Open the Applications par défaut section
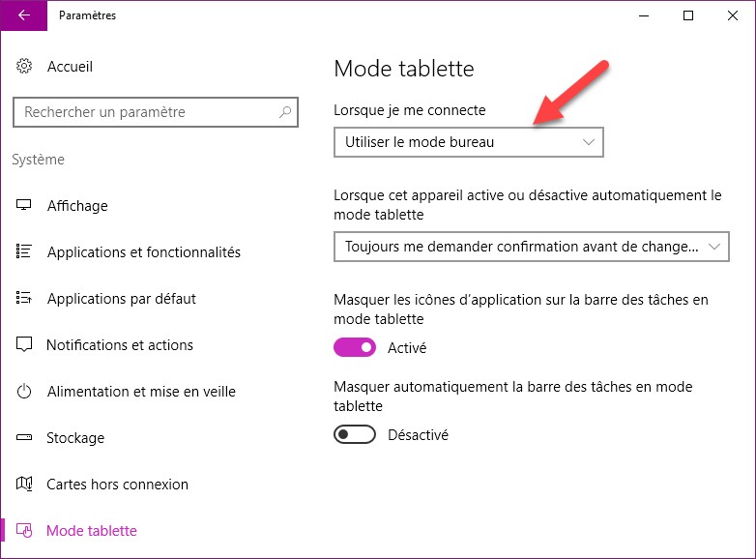The width and height of the screenshot is (756, 559). pyautogui.click(x=121, y=299)
